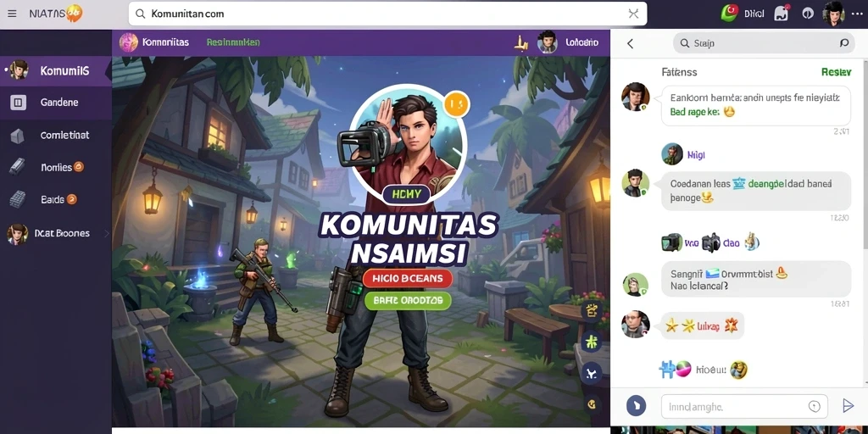Image resolution: width=868 pixels, height=434 pixels.
Task: Click the green plus-shaped round icon on banner
Action: pos(591,342)
